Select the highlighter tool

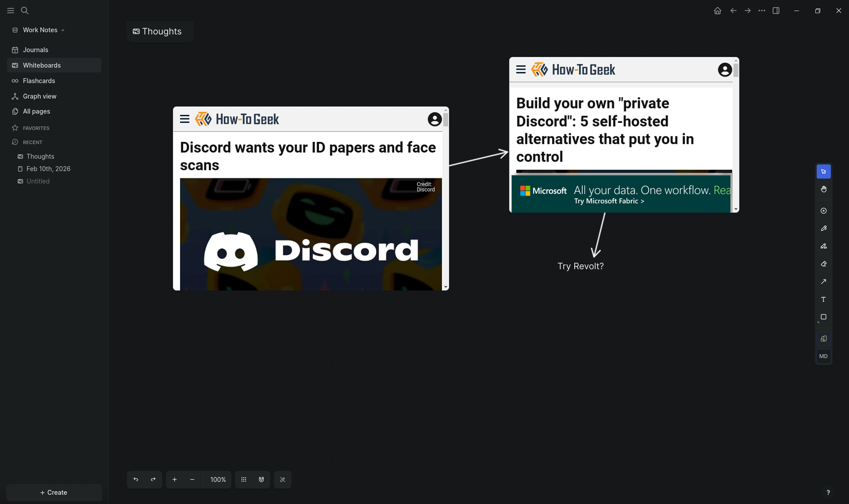point(823,246)
